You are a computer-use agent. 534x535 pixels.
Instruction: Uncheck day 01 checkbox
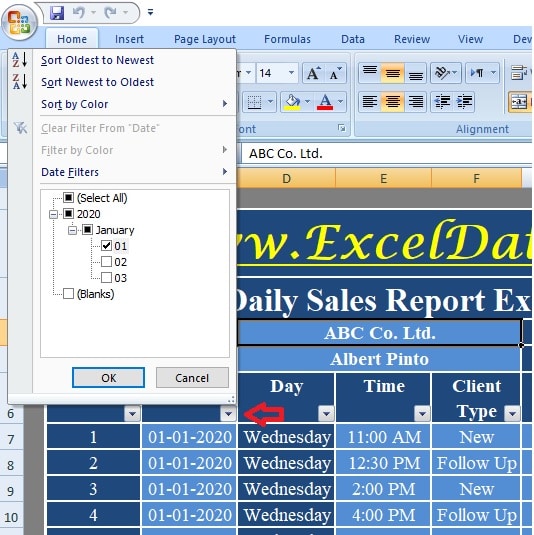106,246
